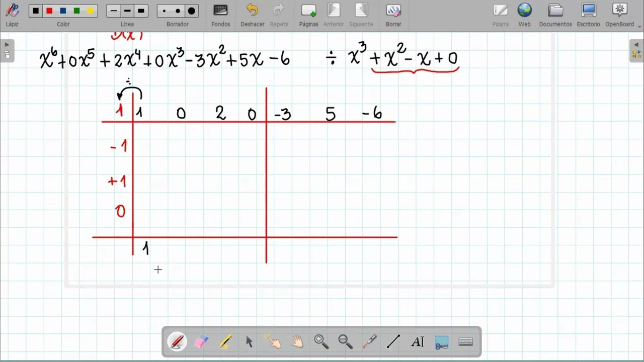Select the Laser pointer tool
This screenshot has height=362, width=644.
click(x=369, y=342)
